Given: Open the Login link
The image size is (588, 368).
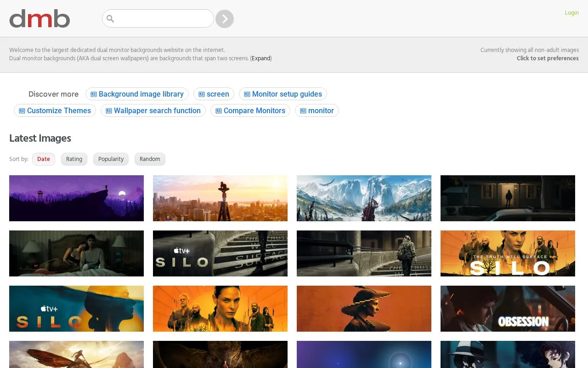Looking at the screenshot, I should pos(572,13).
